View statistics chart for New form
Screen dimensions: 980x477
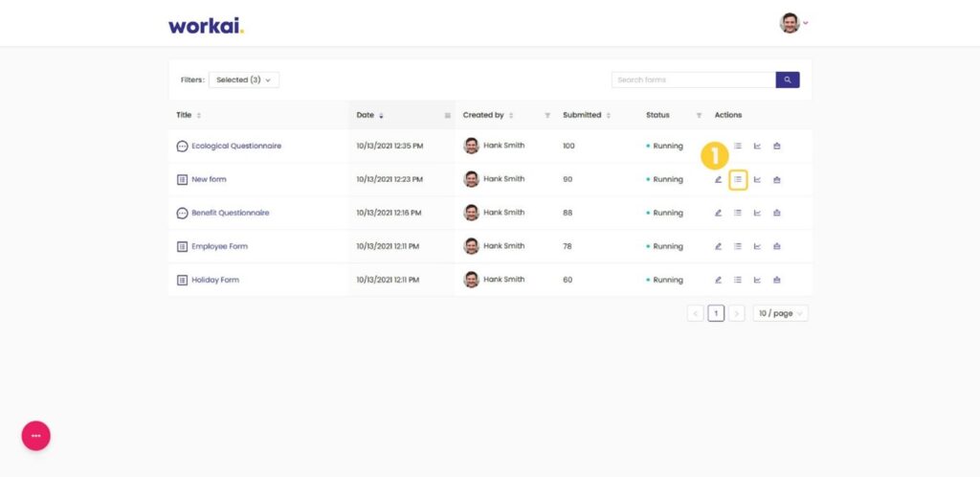point(757,179)
